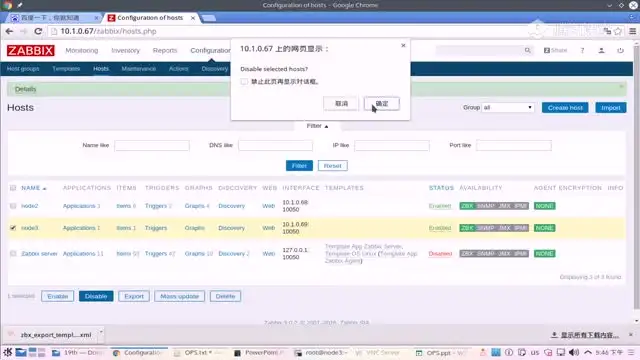Screen dimensions: 640x360
Task: Collapse the Filter panel
Action: 317,126
